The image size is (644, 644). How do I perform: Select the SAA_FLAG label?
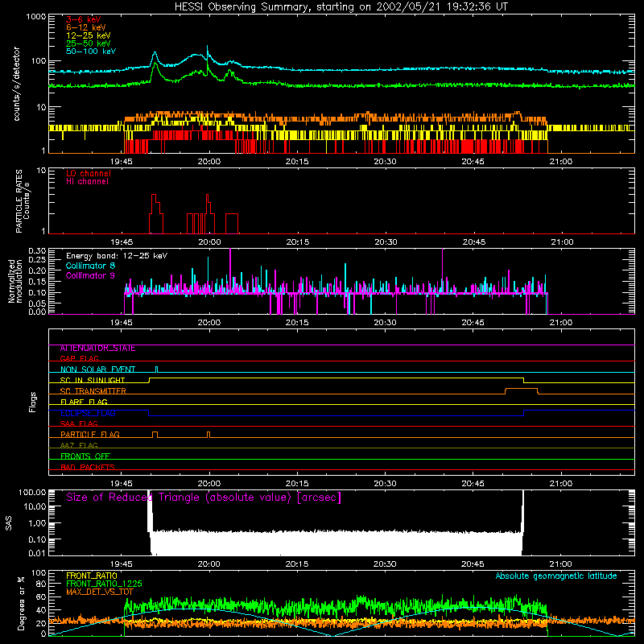(x=79, y=424)
